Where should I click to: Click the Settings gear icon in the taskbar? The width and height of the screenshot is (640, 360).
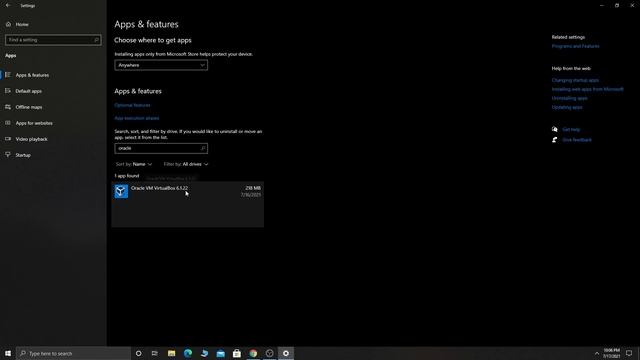click(286, 353)
